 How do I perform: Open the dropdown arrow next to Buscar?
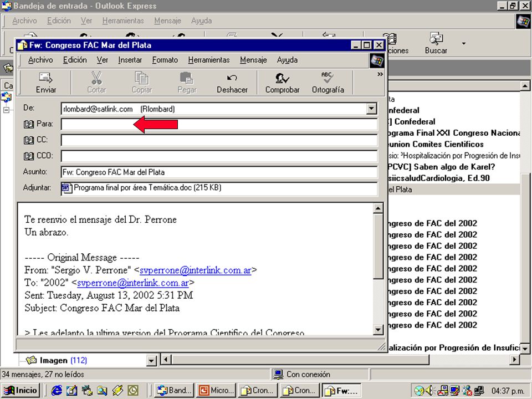pos(463,43)
